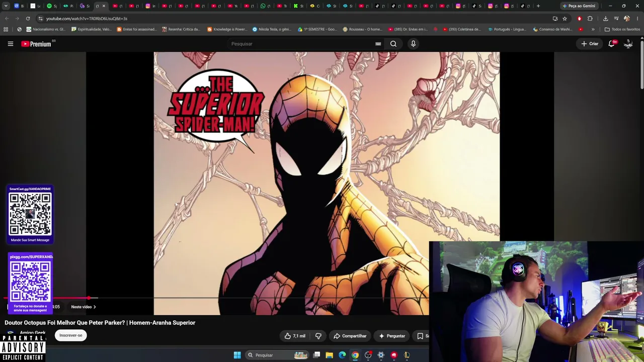Install app icon in the address bar

555,19
